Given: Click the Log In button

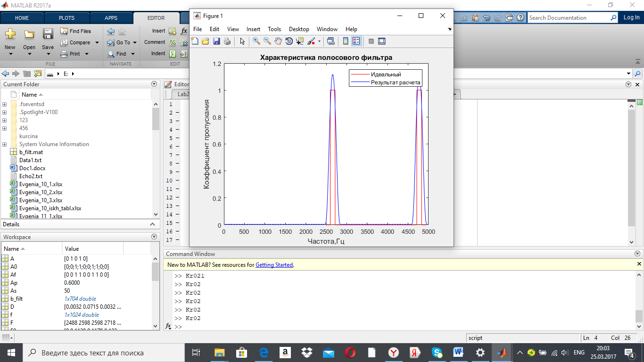Looking at the screenshot, I should [632, 17].
